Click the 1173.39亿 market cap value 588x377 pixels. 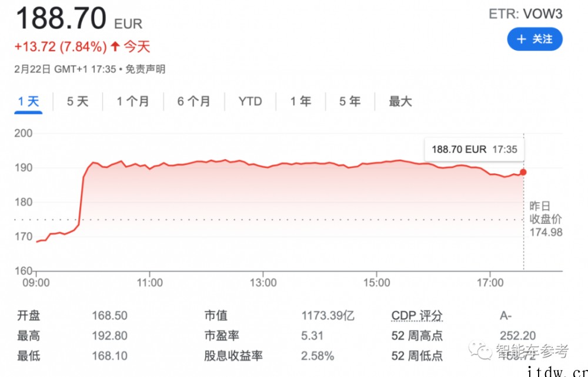point(328,315)
